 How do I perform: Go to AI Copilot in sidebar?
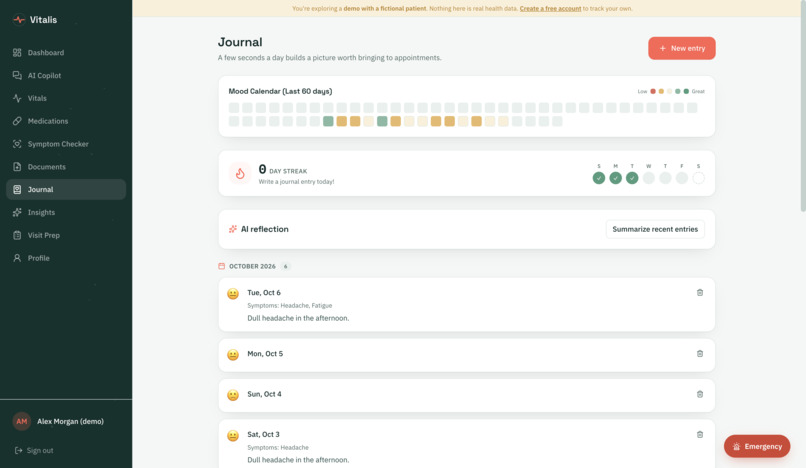tap(66, 75)
